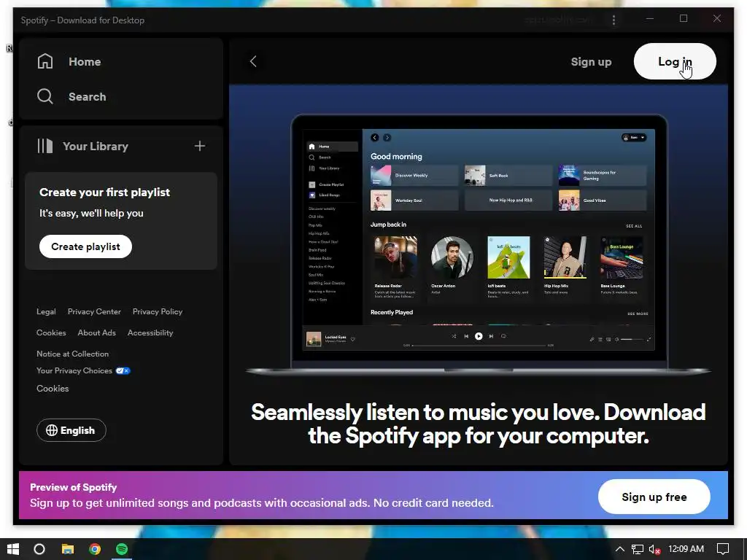This screenshot has width=747, height=560.
Task: Open the Legal link
Action: pos(46,311)
